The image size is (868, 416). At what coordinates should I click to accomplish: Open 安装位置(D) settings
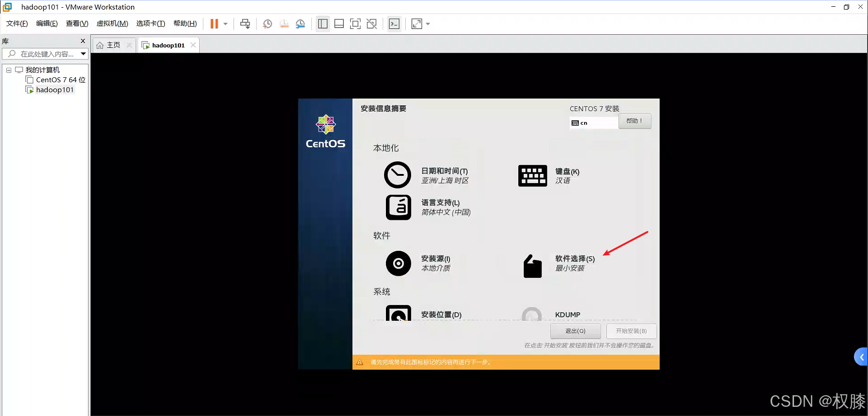pos(441,315)
